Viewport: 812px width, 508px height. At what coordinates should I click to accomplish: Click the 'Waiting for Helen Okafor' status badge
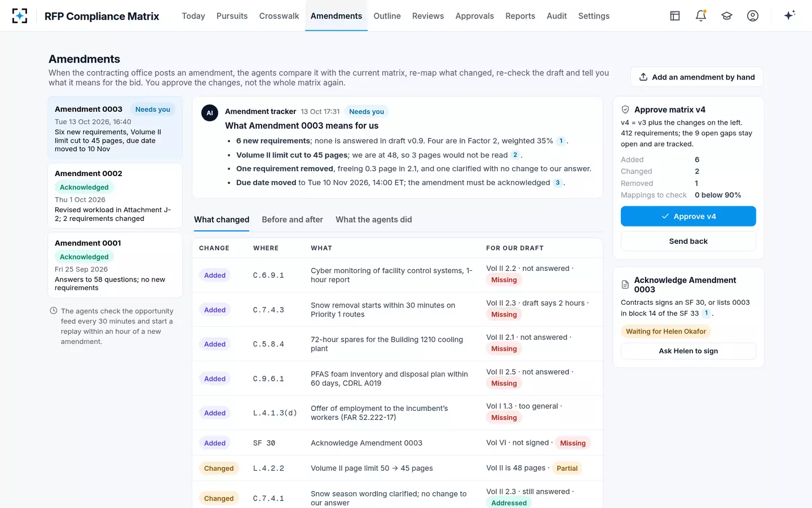coord(666,331)
